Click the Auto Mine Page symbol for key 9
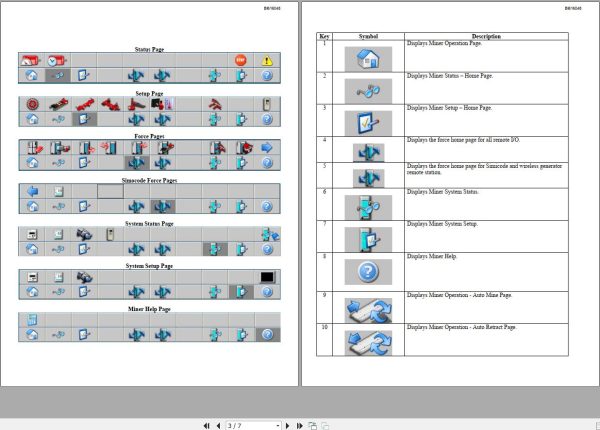 368,310
